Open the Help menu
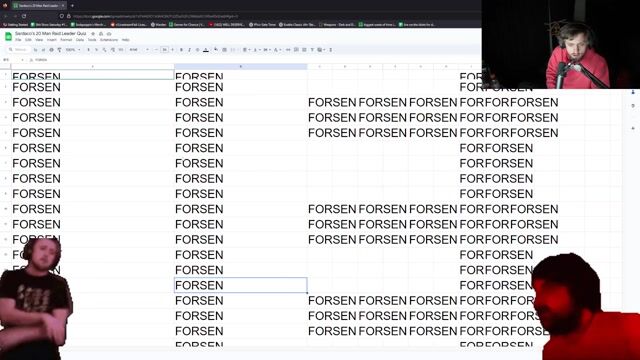 [125, 40]
